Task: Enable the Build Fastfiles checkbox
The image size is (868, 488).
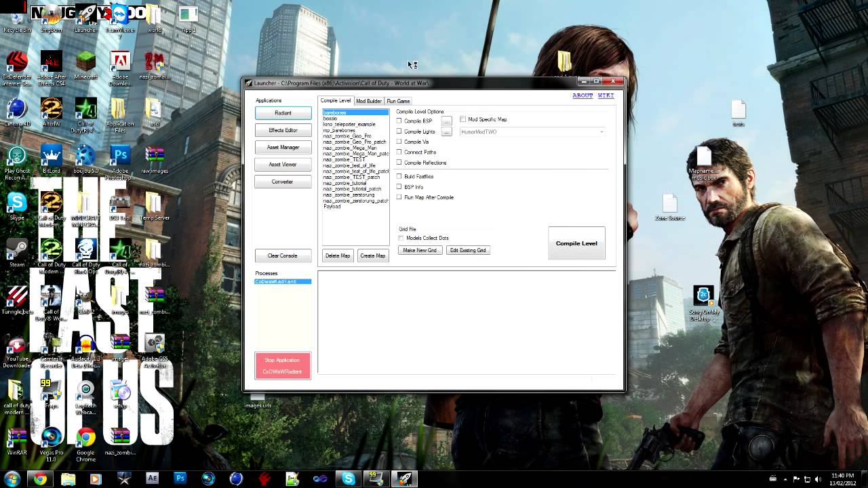Action: pyautogui.click(x=399, y=176)
